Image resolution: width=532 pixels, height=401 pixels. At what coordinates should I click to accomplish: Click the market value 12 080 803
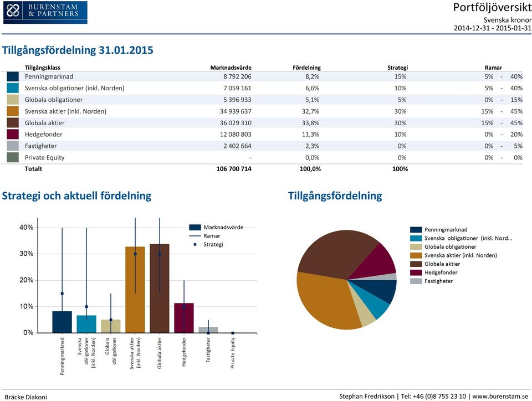click(236, 134)
